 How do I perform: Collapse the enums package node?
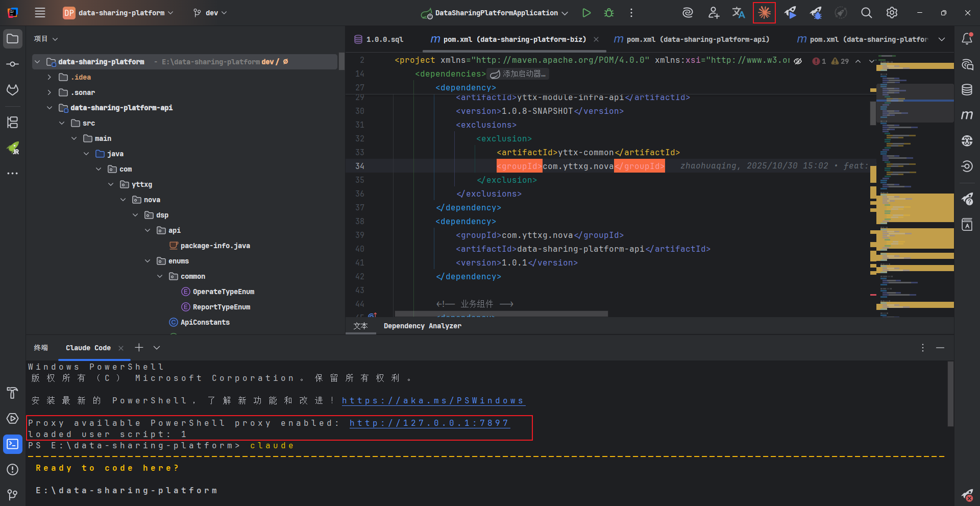click(148, 261)
